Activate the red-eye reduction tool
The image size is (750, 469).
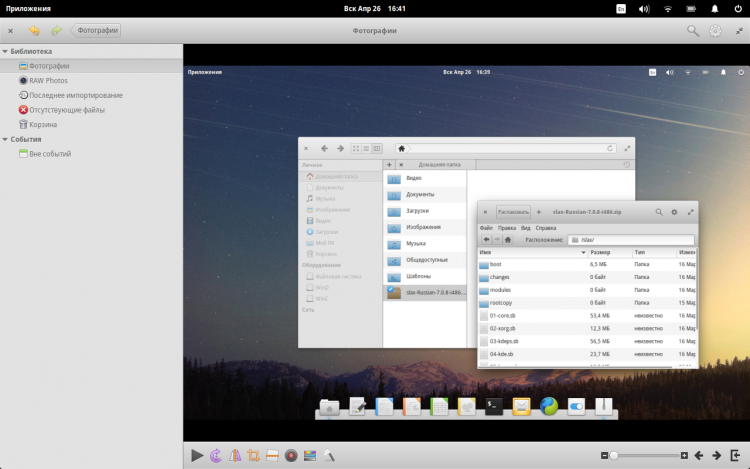(x=290, y=455)
